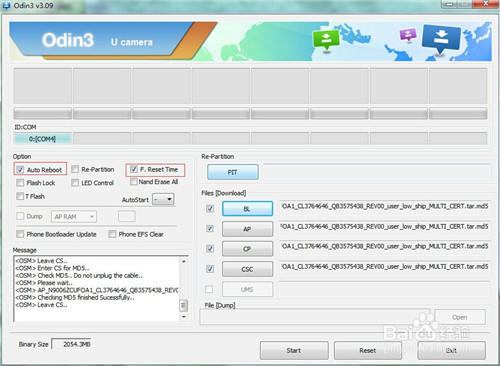
Task: Check Phone Bootloader Update
Action: coord(20,234)
